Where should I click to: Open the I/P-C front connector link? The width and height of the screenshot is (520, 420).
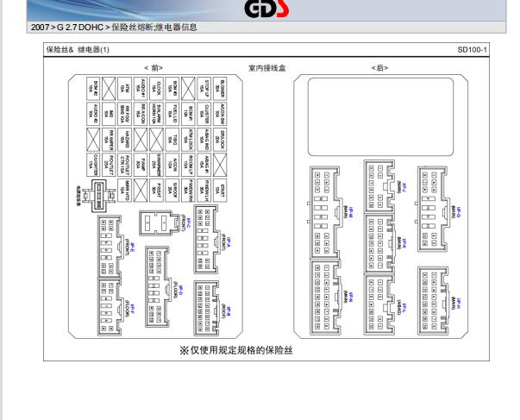pos(188,223)
